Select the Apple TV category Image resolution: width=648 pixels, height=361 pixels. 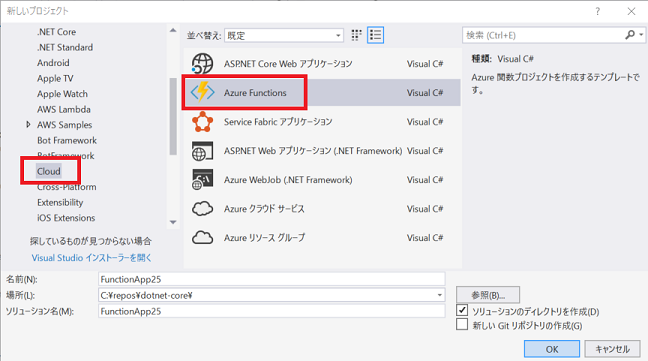(55, 78)
